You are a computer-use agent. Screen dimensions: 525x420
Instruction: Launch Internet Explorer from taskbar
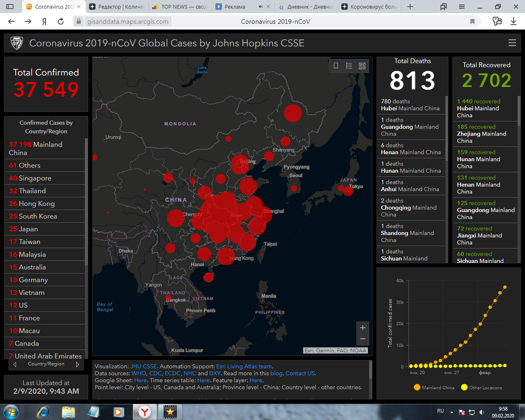(x=43, y=412)
